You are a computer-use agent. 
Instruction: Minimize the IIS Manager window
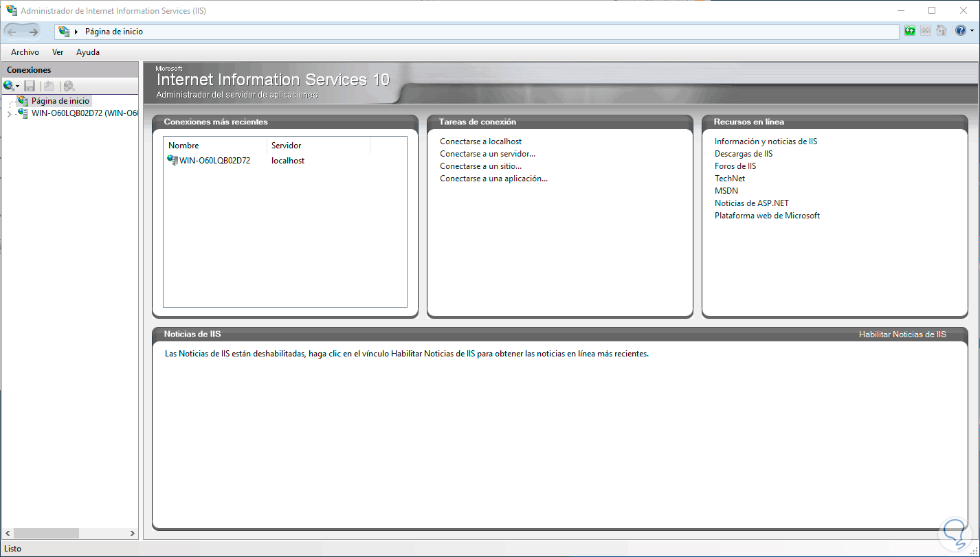click(900, 11)
